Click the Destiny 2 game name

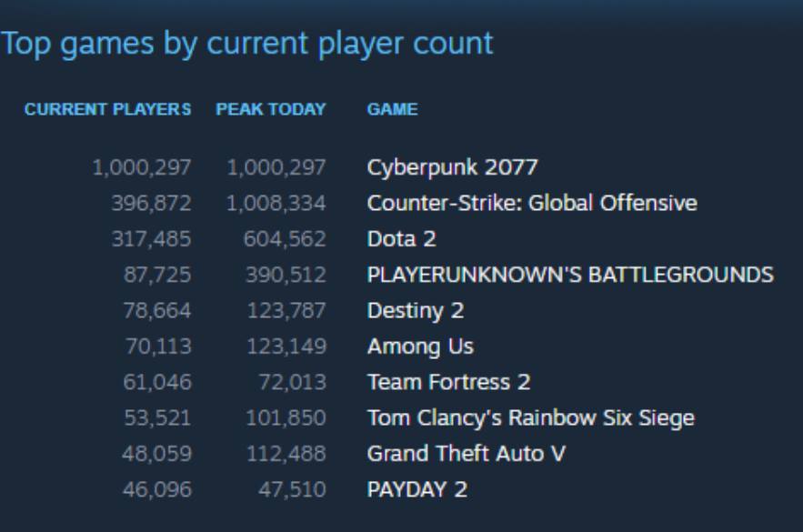pos(415,311)
